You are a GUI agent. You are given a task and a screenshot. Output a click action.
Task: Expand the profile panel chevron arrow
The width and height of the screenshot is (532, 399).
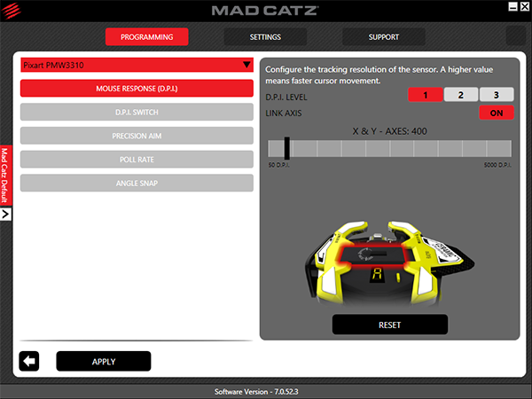click(x=5, y=214)
